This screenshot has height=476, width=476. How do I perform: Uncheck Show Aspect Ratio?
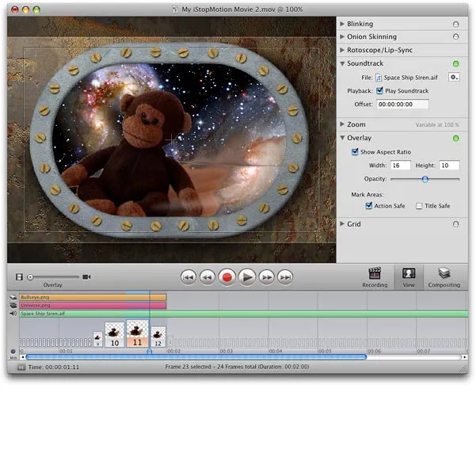pos(355,151)
